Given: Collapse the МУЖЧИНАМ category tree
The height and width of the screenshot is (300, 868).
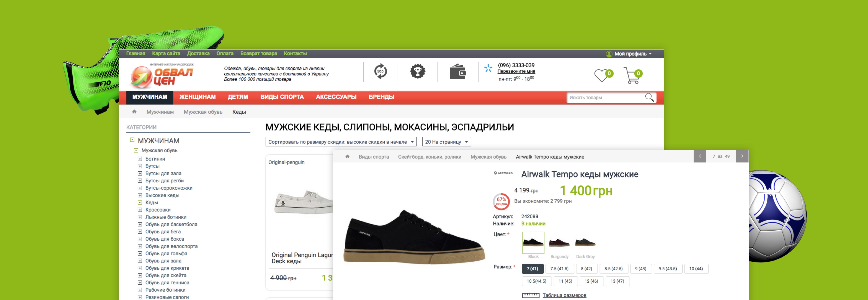Looking at the screenshot, I should (132, 140).
